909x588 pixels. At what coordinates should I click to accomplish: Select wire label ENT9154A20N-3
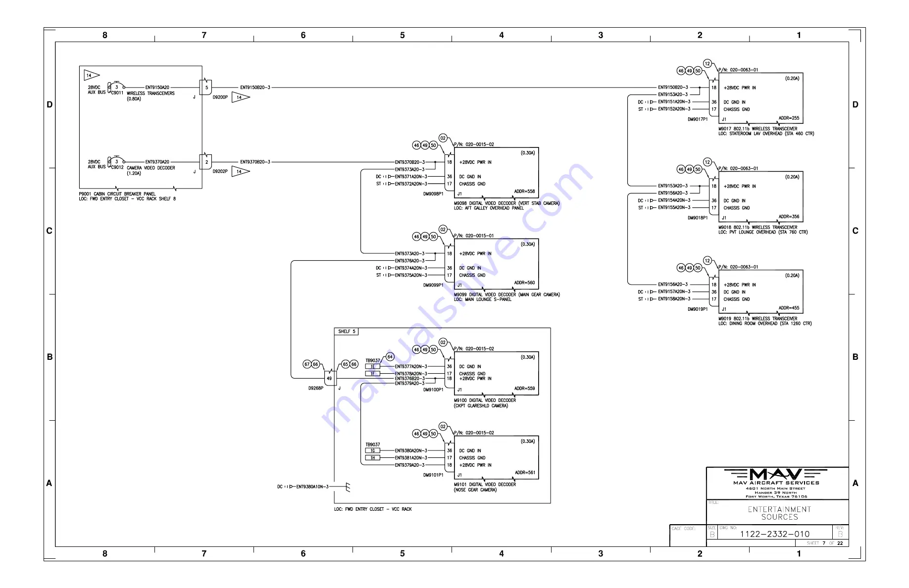tap(674, 200)
